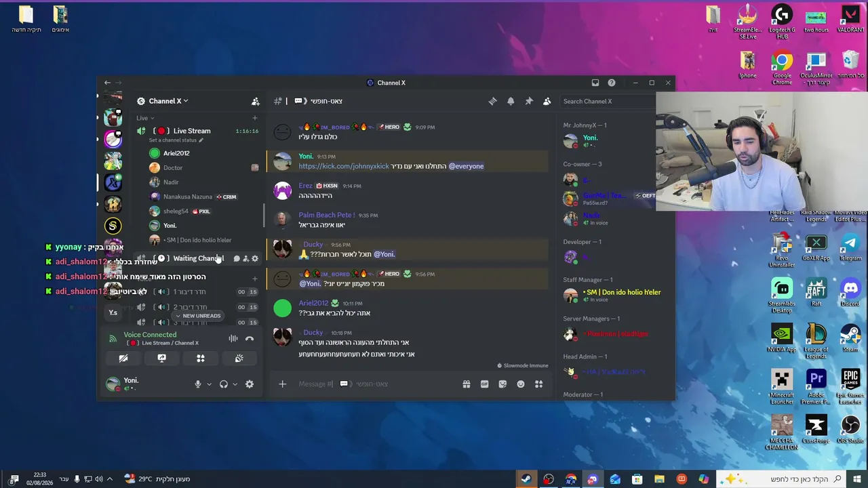The height and width of the screenshot is (488, 868).
Task: Select Doctor in Live Stream participants
Action: point(173,167)
